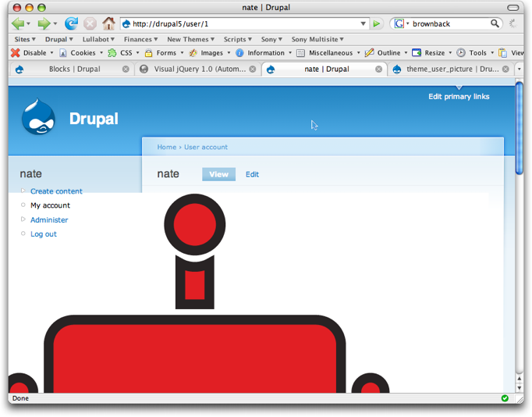Open the Edit tab for nate

pyautogui.click(x=252, y=174)
